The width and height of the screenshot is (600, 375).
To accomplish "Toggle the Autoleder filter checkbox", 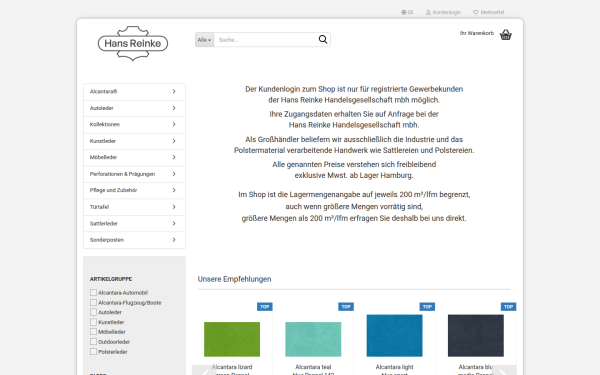I will [93, 312].
